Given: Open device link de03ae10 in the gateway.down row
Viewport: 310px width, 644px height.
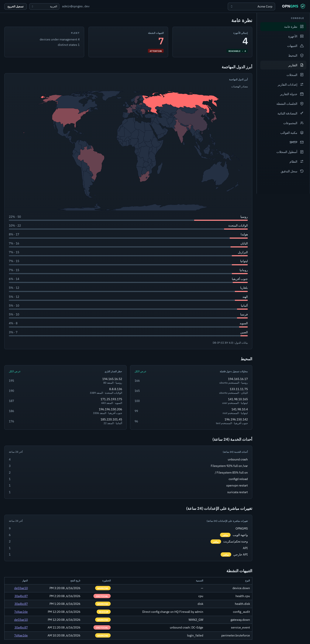Looking at the screenshot, I should tap(21, 620).
